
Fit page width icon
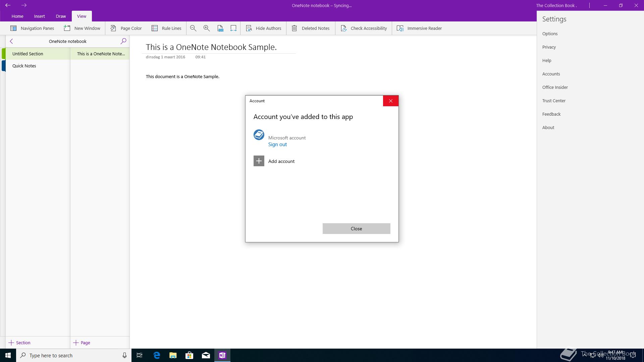tap(233, 28)
